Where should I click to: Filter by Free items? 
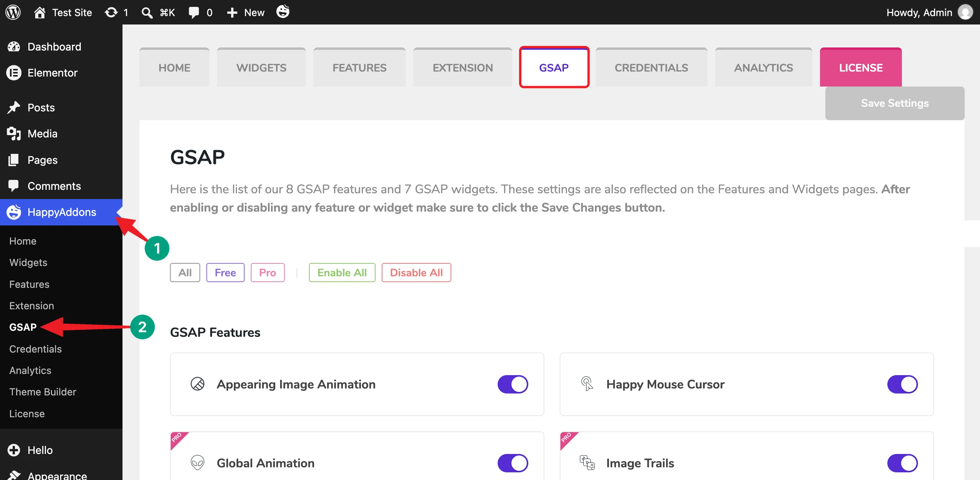pos(225,273)
